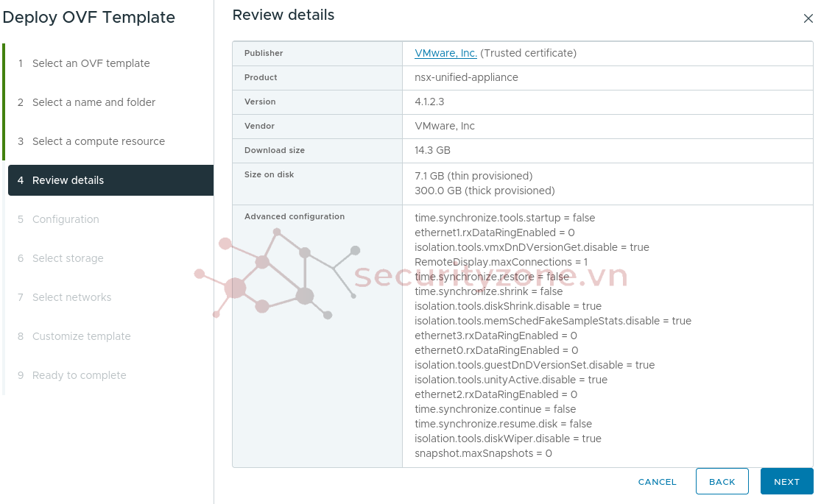821x504 pixels.
Task: Click the product name nsx-unified-appliance
Action: click(x=466, y=77)
